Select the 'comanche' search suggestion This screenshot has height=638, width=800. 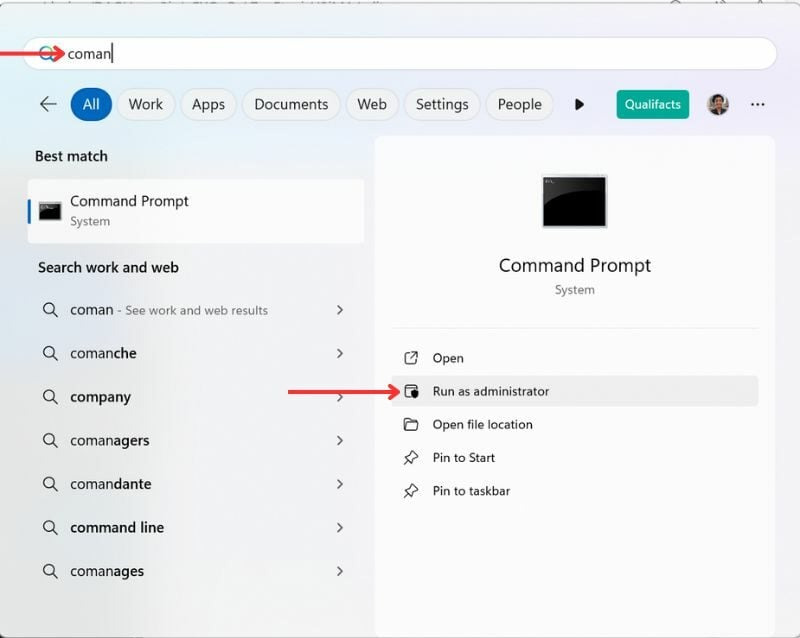196,353
